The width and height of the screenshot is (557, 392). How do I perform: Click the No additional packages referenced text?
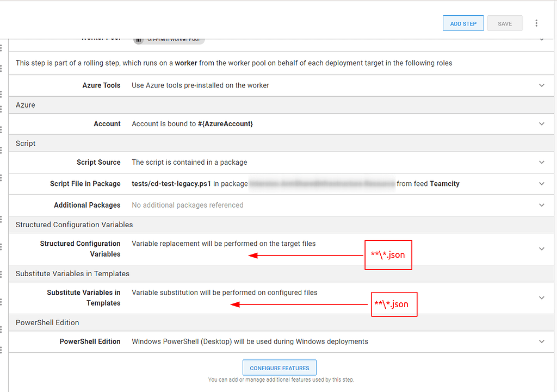pyautogui.click(x=187, y=205)
